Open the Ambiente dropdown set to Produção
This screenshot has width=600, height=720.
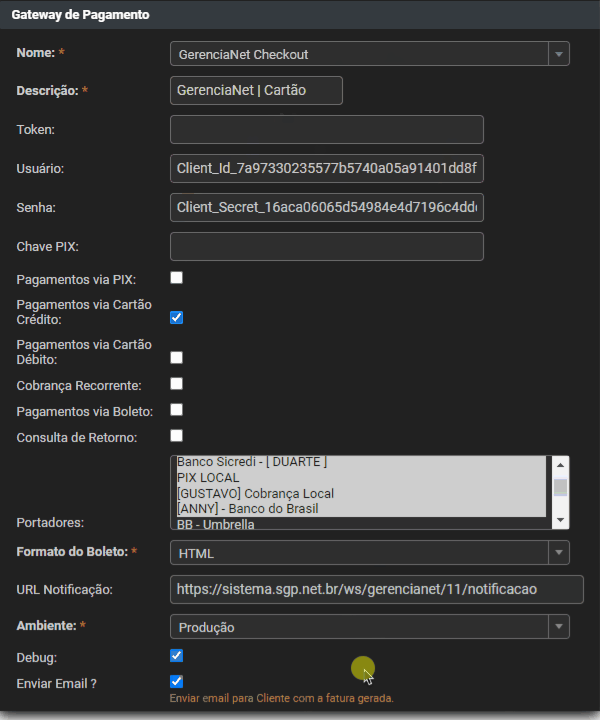click(369, 627)
